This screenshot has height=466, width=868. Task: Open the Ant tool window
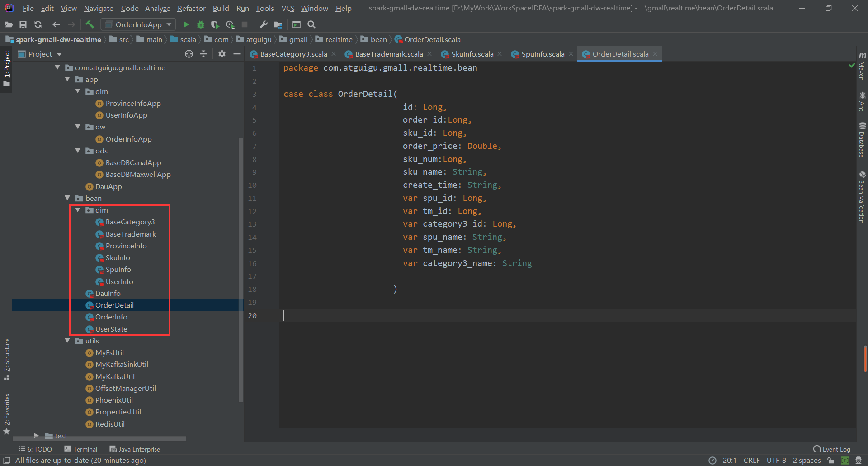pyautogui.click(x=862, y=101)
